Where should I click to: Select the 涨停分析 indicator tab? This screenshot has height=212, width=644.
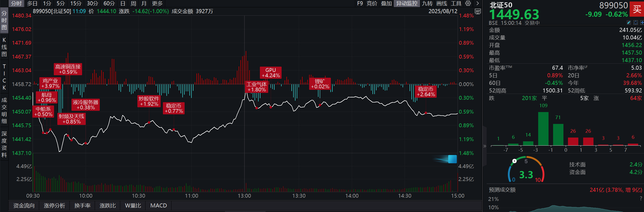click(54, 205)
